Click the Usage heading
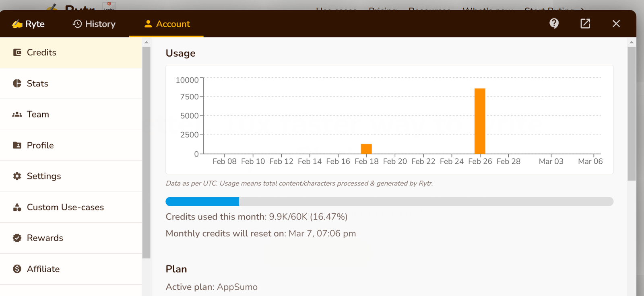Image resolution: width=644 pixels, height=296 pixels. point(180,53)
